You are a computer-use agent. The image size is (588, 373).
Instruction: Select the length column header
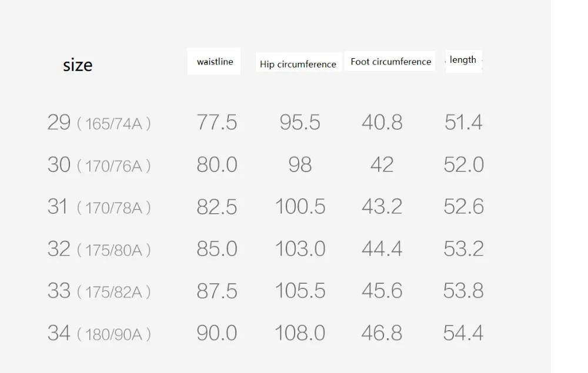point(463,61)
